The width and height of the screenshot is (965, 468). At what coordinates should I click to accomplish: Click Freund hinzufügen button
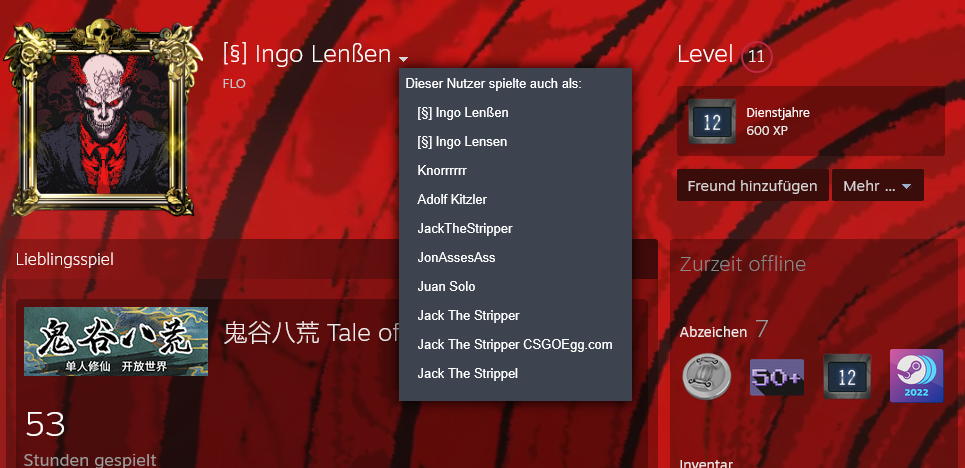(x=752, y=185)
